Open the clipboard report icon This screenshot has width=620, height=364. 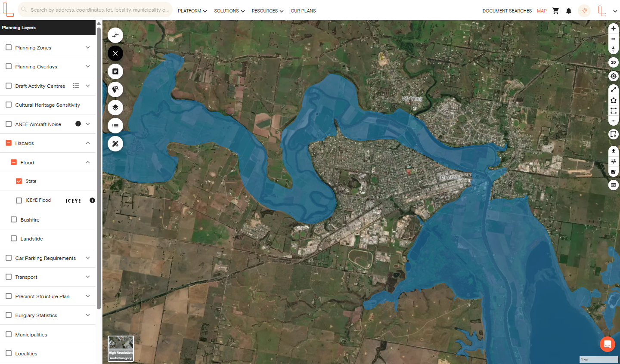coord(115,71)
